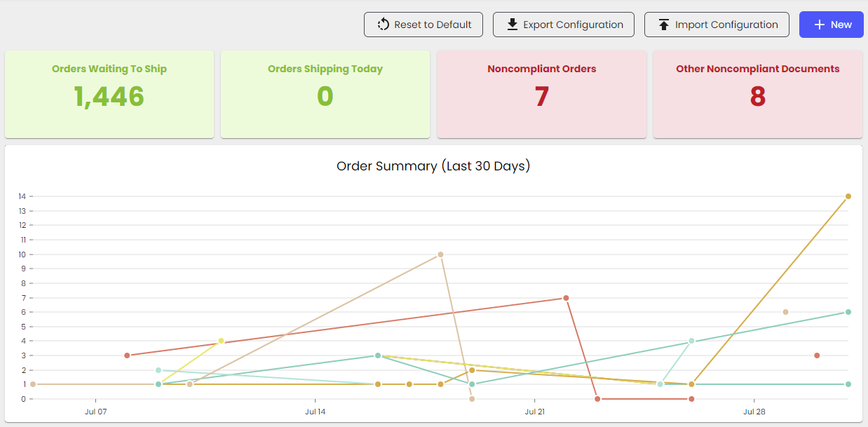
Task: Click the beige data point at value 0
Action: tap(472, 399)
